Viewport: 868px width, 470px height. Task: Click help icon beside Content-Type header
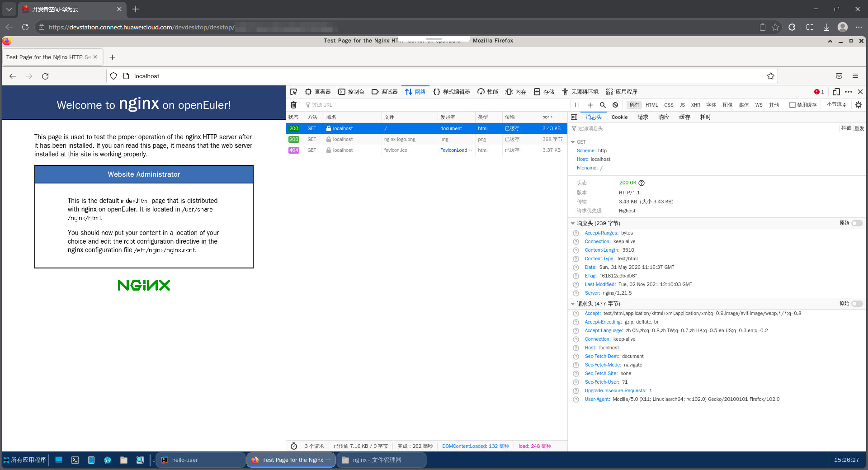[x=576, y=259]
